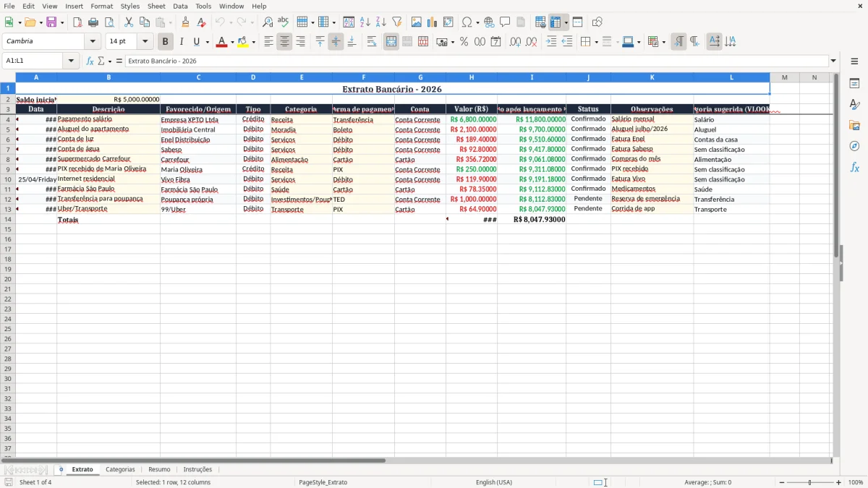The width and height of the screenshot is (868, 488).
Task: Toggle Bold formatting
Action: click(166, 42)
